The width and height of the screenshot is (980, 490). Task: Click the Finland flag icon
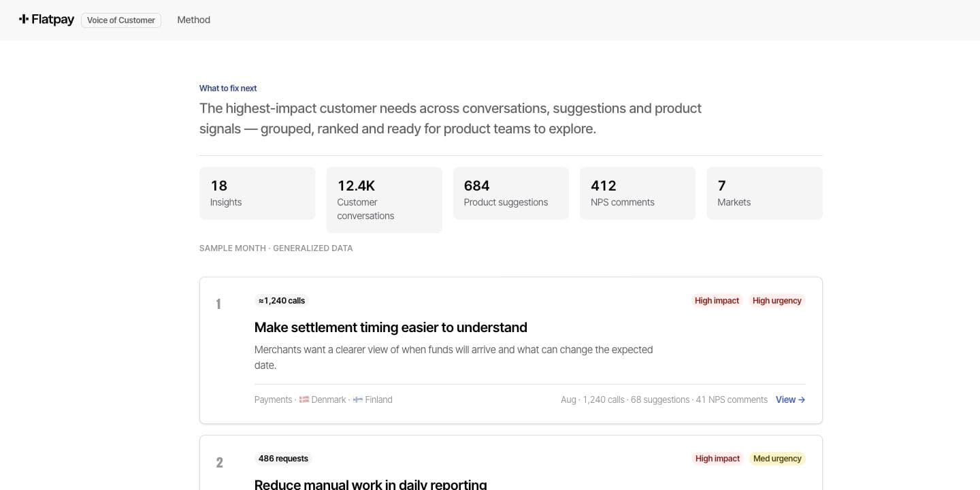[x=358, y=399]
